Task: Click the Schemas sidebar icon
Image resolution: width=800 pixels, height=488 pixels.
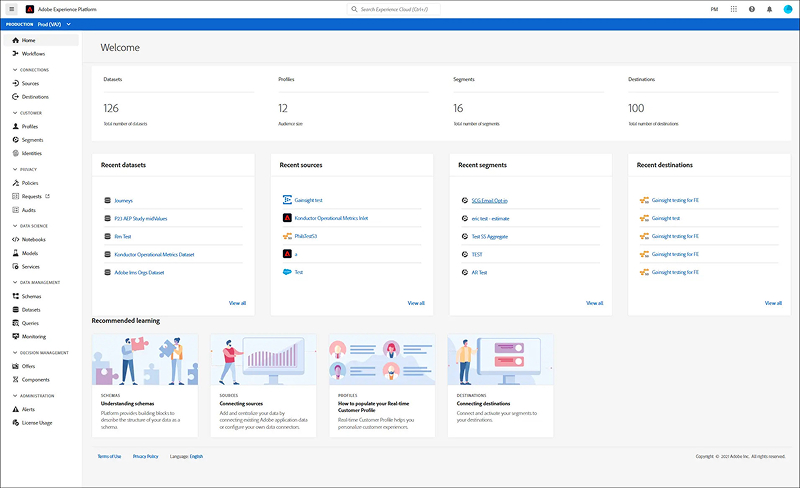Action: [x=15, y=296]
